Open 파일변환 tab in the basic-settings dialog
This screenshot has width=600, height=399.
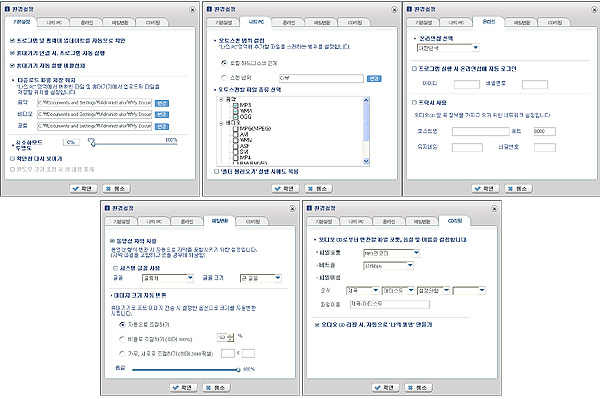(x=120, y=23)
